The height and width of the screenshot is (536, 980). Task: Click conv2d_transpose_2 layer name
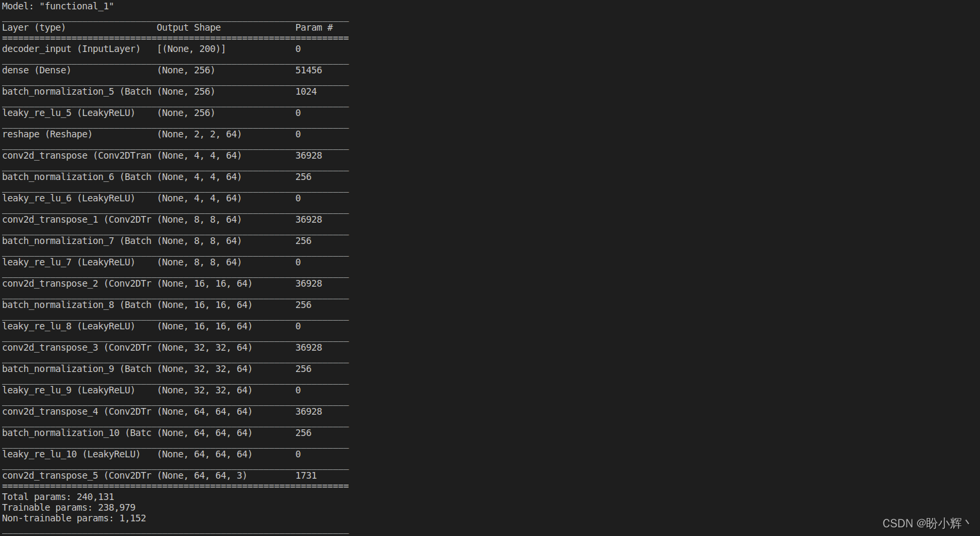pyautogui.click(x=77, y=284)
